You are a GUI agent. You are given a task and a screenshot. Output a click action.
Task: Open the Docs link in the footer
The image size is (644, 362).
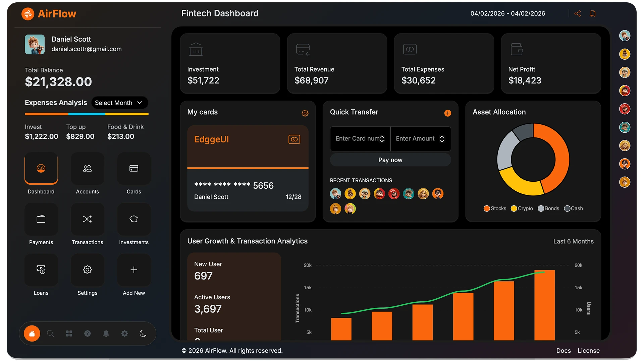point(563,351)
